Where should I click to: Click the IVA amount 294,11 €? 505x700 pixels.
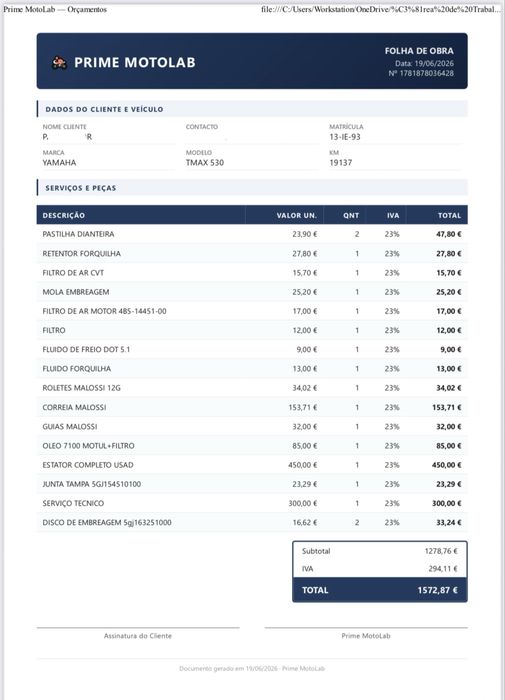[x=443, y=569]
